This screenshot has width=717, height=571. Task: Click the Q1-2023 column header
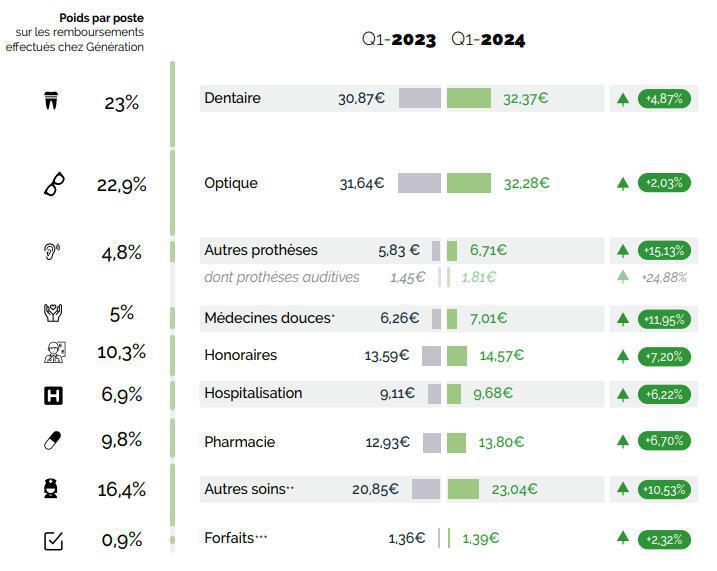point(399,40)
